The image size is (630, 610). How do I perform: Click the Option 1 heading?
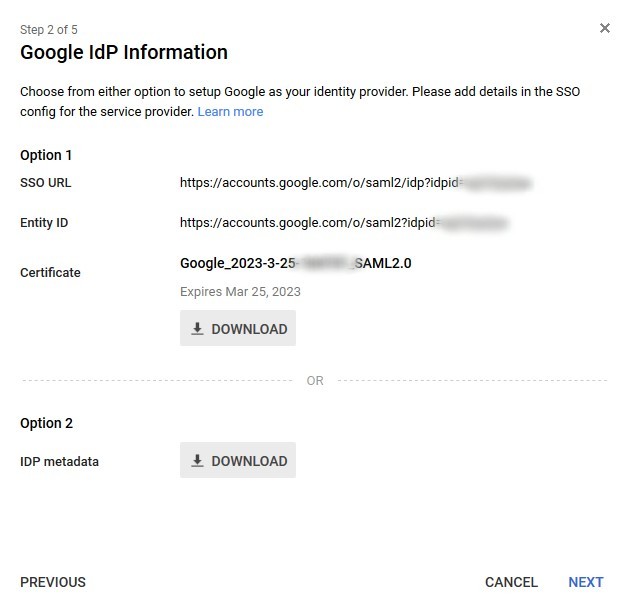[x=46, y=155]
